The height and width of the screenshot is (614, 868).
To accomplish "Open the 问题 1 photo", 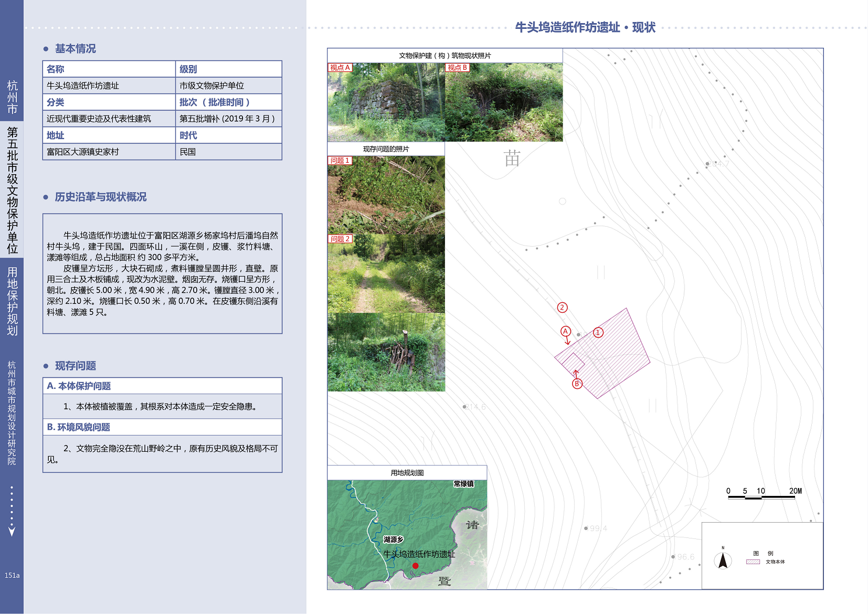I will (386, 195).
